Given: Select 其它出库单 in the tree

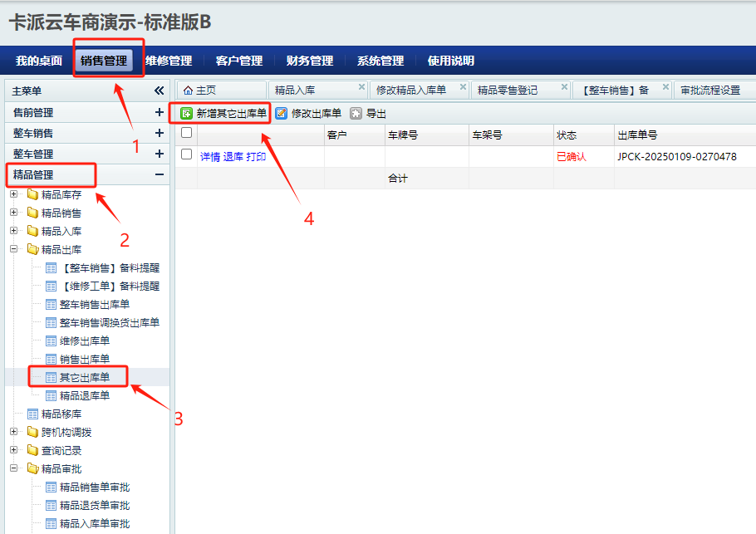Looking at the screenshot, I should (x=84, y=377).
